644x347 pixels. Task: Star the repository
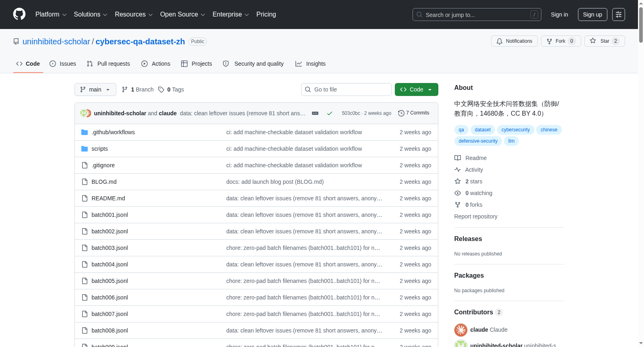coord(605,41)
